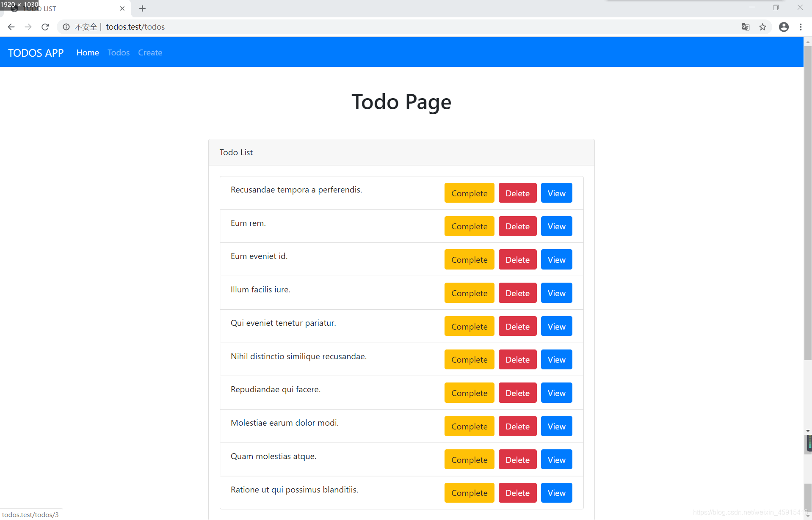The image size is (812, 520).
Task: Go back to the previous browser page
Action: coord(11,27)
